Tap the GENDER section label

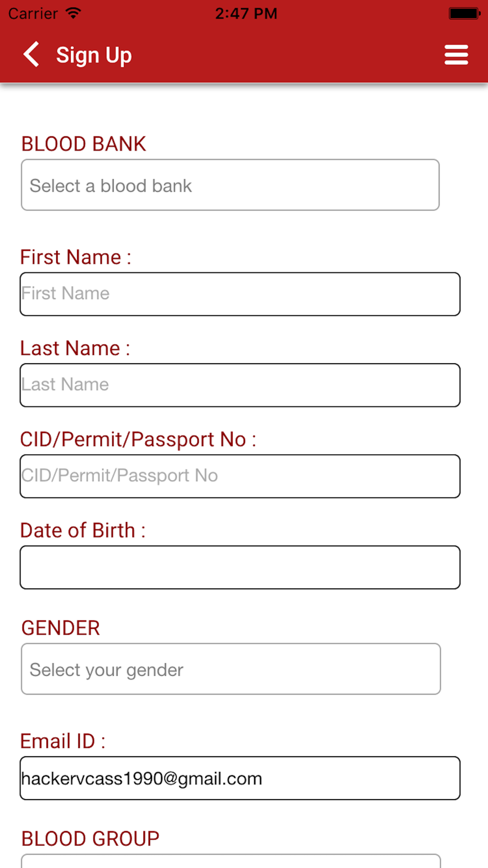pyautogui.click(x=61, y=628)
